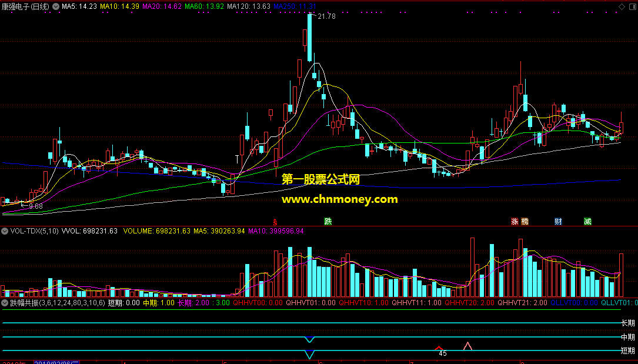Click the 榜 info marker

coord(525,221)
